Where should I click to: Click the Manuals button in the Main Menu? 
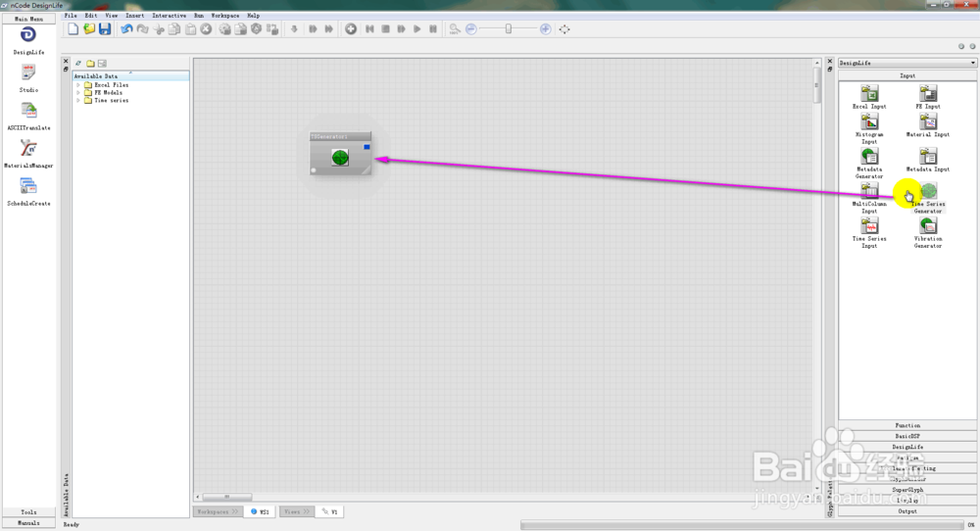[x=28, y=523]
